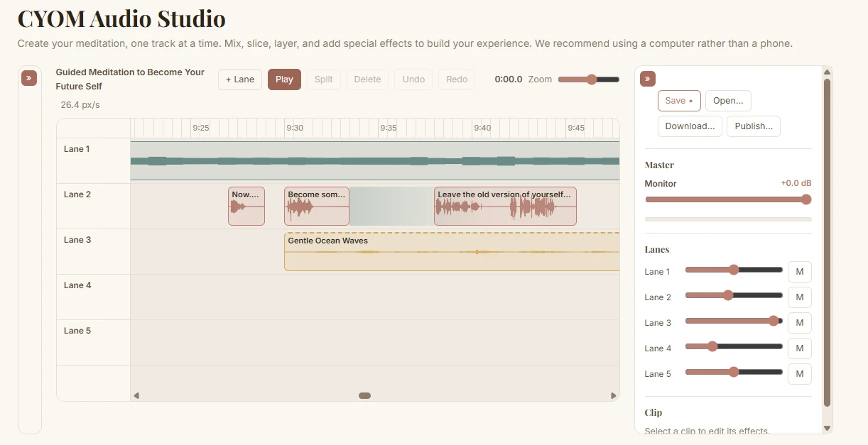
Task: Click the Lane 4 header label
Action: 77,285
